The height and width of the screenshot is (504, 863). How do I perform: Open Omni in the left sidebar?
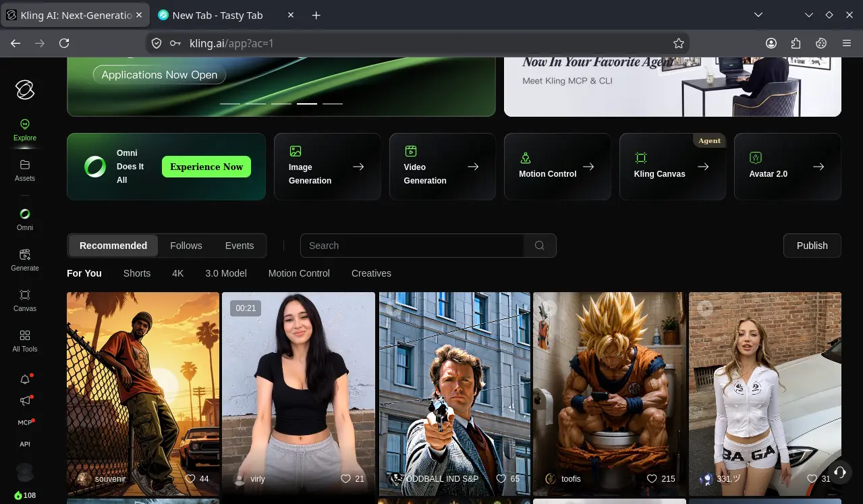pos(25,220)
